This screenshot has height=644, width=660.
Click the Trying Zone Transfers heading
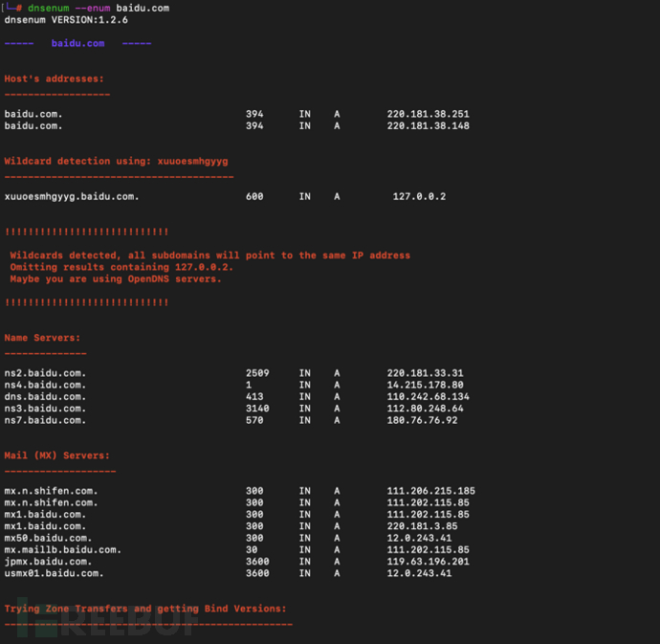[145, 609]
